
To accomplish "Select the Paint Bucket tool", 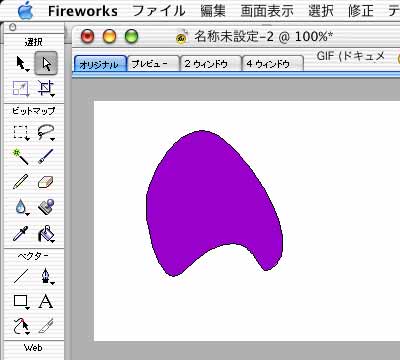I will pos(46,233).
